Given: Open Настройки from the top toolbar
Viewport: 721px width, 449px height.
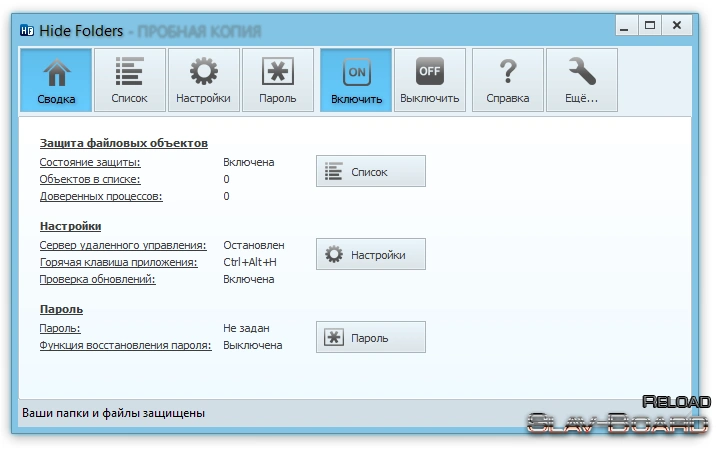Looking at the screenshot, I should point(204,80).
